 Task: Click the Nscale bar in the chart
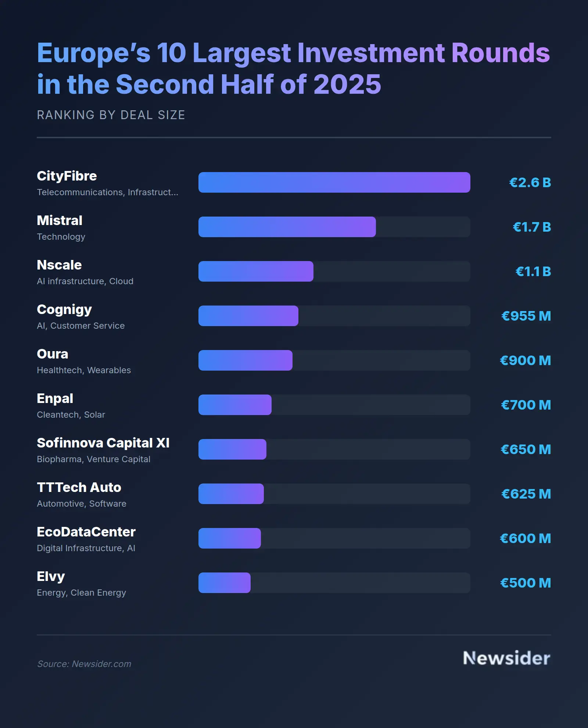click(256, 271)
